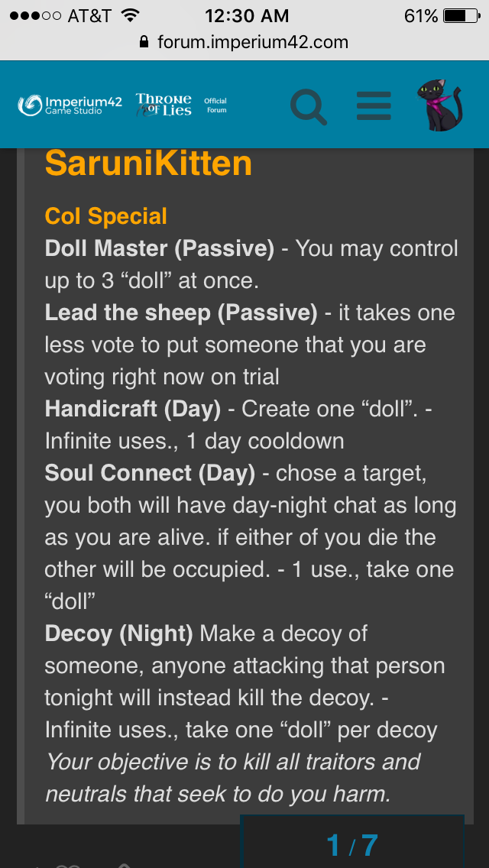Open the 1 / 7 post progress indicator
Image resolution: width=489 pixels, height=868 pixels.
(x=351, y=844)
